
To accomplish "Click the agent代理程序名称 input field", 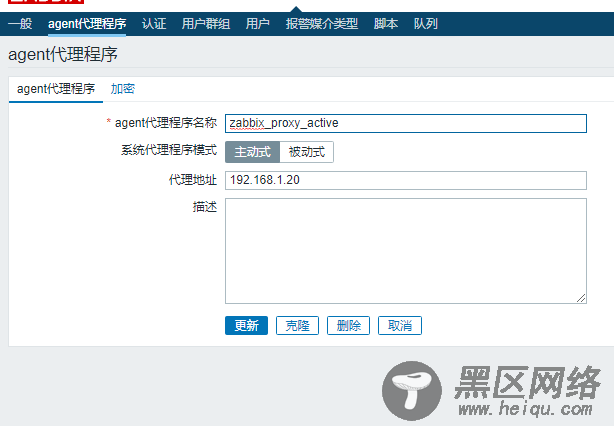I will [x=406, y=123].
